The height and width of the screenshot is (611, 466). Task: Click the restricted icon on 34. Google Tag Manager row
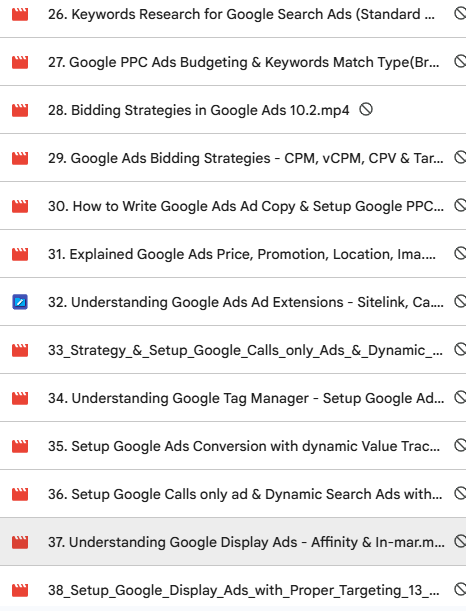(x=460, y=397)
